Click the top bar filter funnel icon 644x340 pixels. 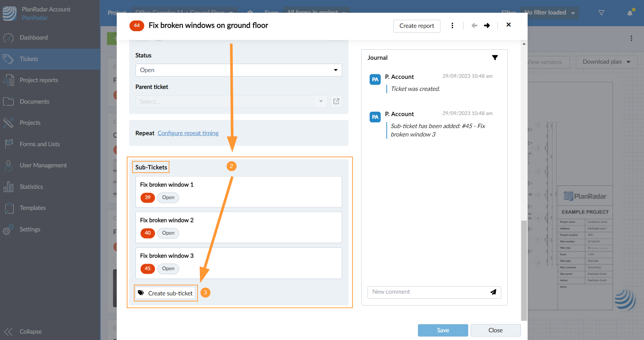(601, 13)
